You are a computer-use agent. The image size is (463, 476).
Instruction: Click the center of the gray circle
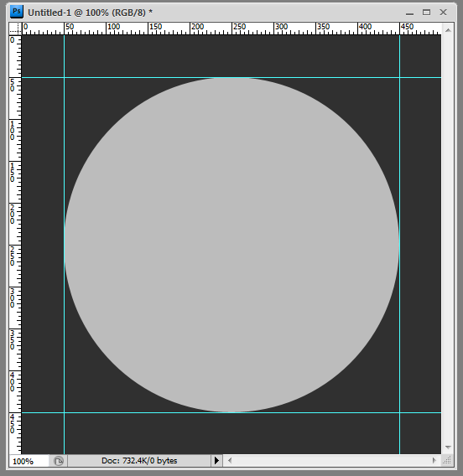(231, 245)
